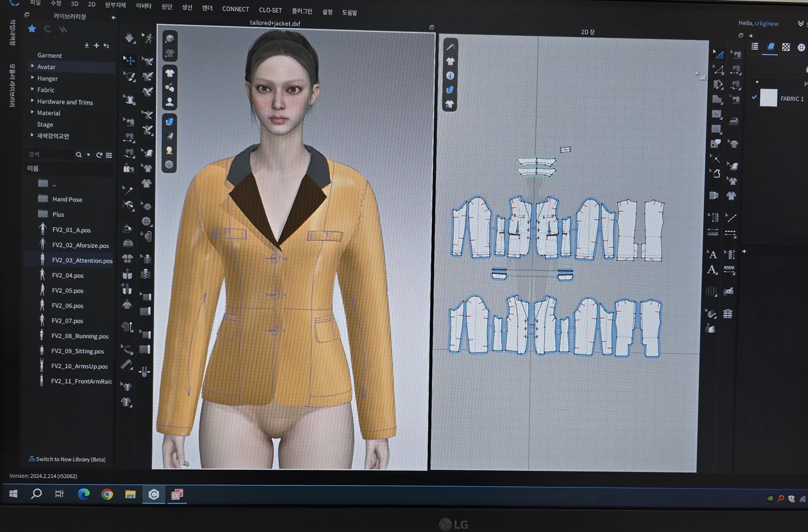Open the fabric tab in object browser

click(x=771, y=47)
